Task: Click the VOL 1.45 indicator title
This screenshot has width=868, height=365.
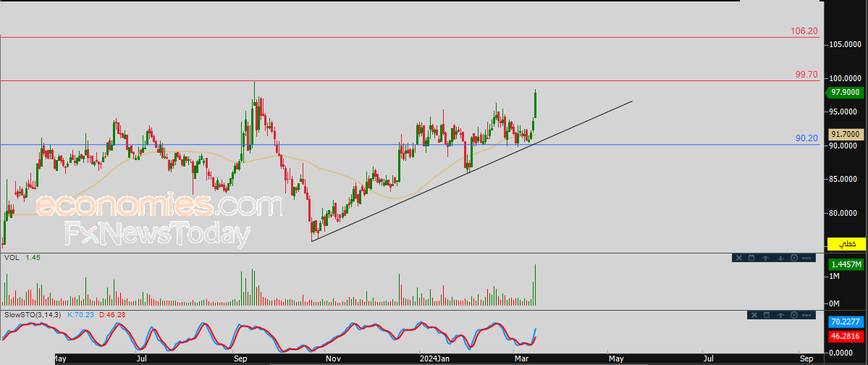Action: 22,258
